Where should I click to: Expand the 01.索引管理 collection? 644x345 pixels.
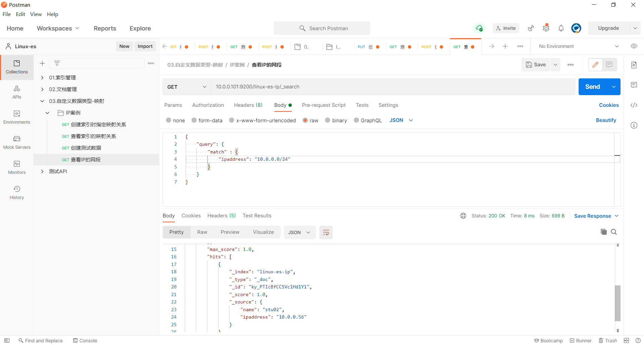42,78
